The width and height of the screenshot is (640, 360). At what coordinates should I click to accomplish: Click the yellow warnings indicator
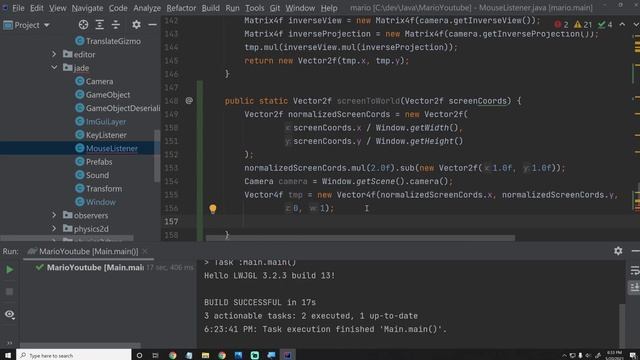click(582, 25)
